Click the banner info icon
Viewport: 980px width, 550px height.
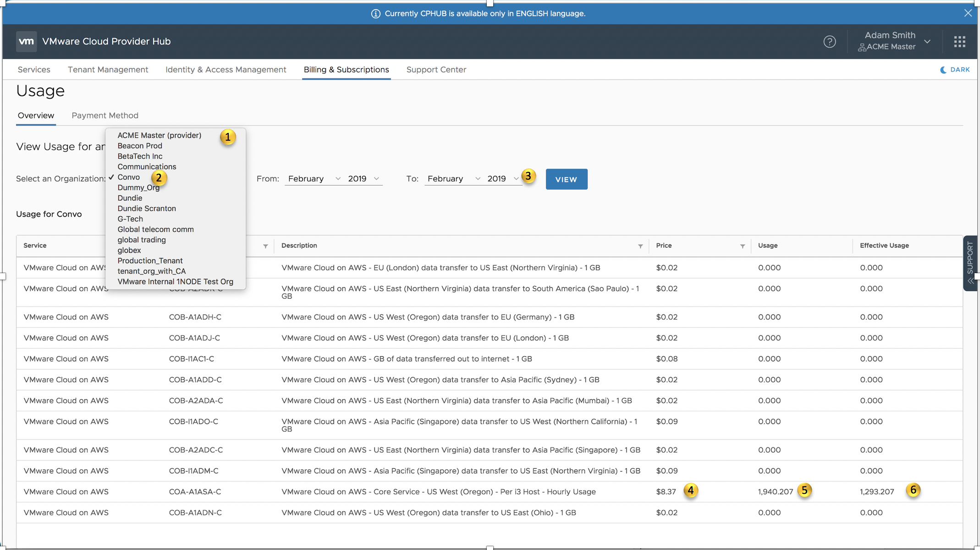[375, 14]
